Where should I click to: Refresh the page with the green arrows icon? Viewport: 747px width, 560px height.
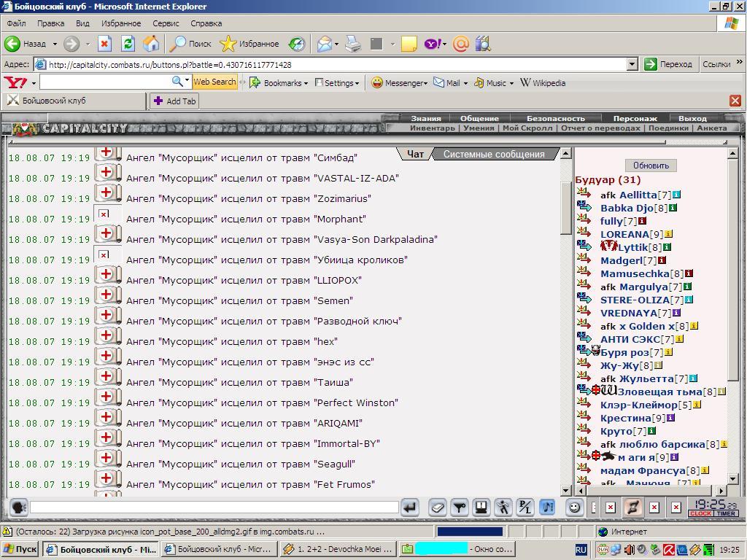[128, 44]
